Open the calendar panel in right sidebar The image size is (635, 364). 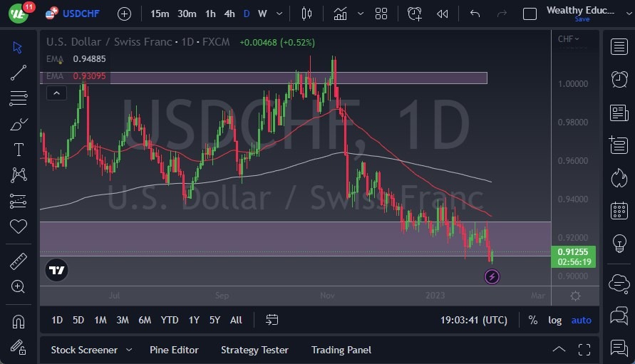pyautogui.click(x=619, y=211)
